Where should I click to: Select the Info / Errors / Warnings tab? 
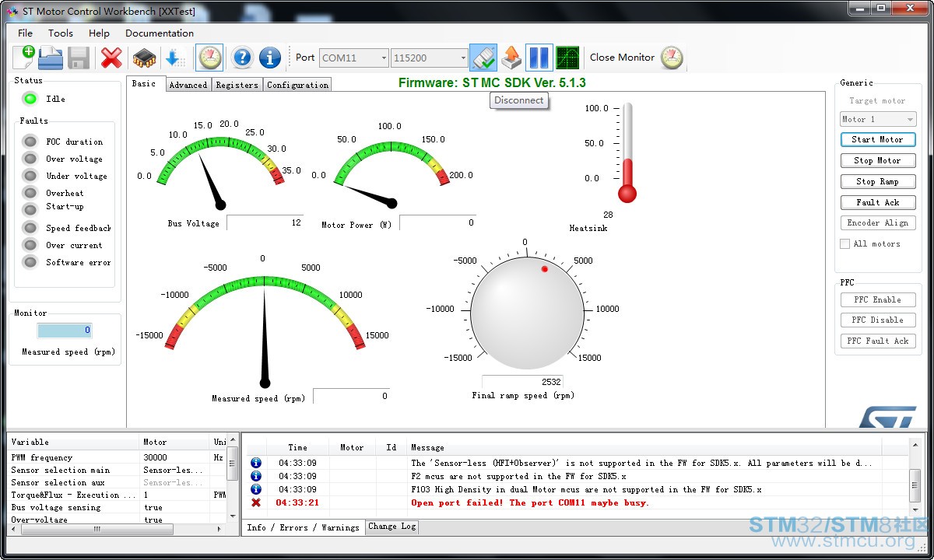coord(304,527)
